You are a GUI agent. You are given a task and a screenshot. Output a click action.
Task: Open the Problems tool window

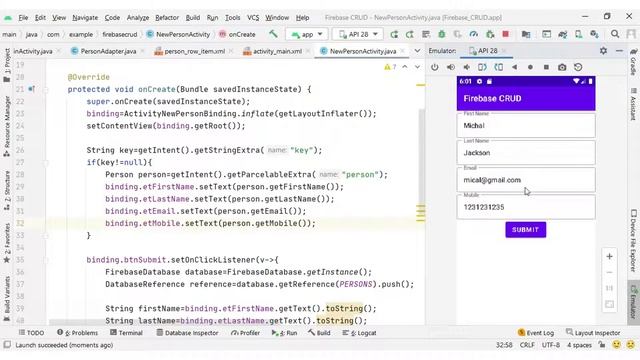coord(78,333)
